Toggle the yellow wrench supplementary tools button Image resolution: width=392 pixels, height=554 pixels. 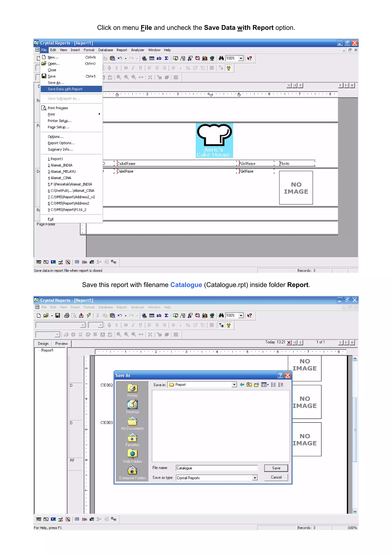[228, 325]
